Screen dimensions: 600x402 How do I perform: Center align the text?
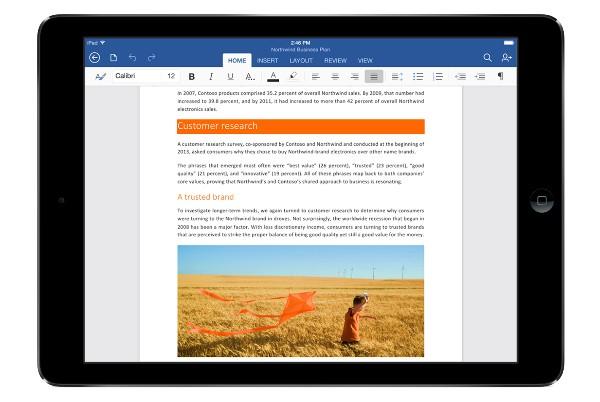coord(335,76)
